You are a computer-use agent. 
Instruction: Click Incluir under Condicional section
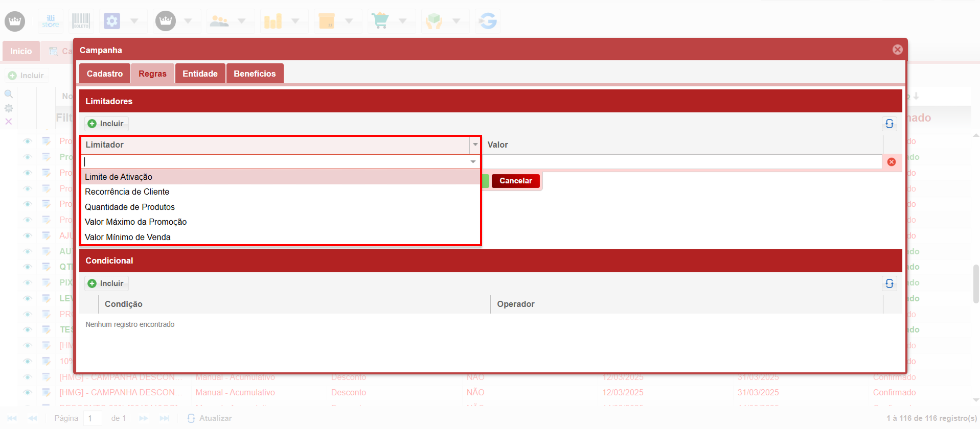point(106,283)
